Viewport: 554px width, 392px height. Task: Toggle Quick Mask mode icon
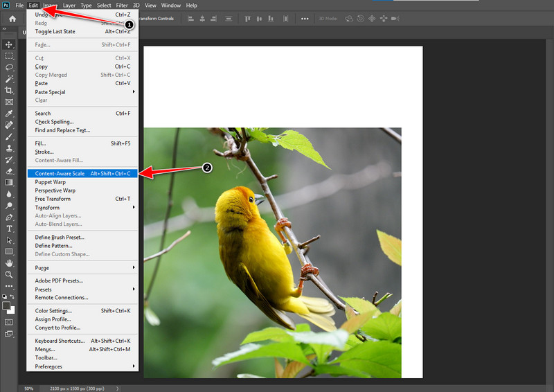click(x=9, y=322)
